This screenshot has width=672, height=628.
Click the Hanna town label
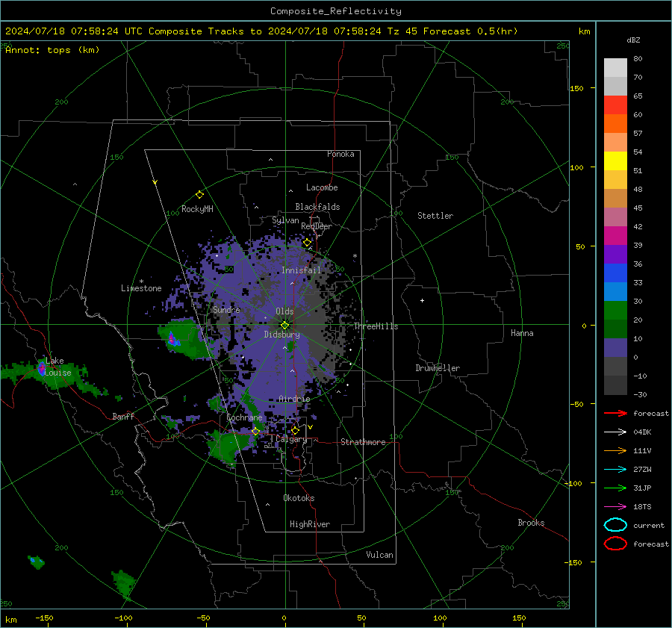pyautogui.click(x=522, y=333)
